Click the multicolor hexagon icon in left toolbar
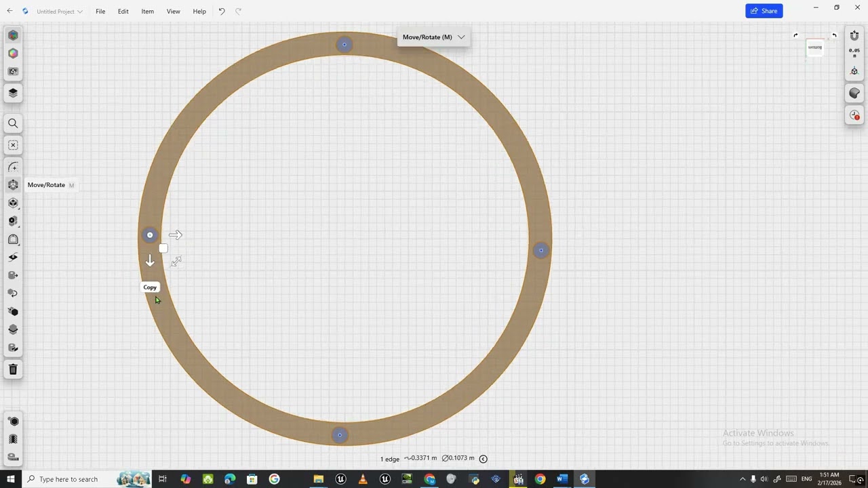Viewport: 868px width, 488px height. 13,54
